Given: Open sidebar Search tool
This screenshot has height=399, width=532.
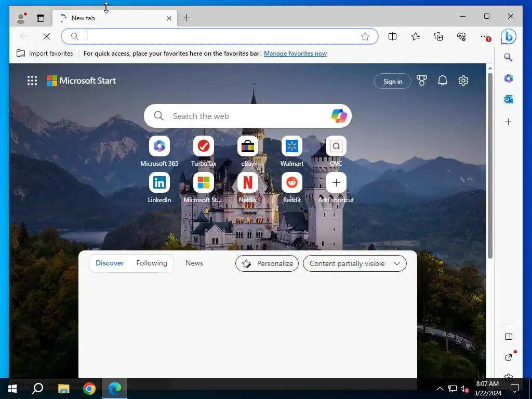Looking at the screenshot, I should coord(508,57).
